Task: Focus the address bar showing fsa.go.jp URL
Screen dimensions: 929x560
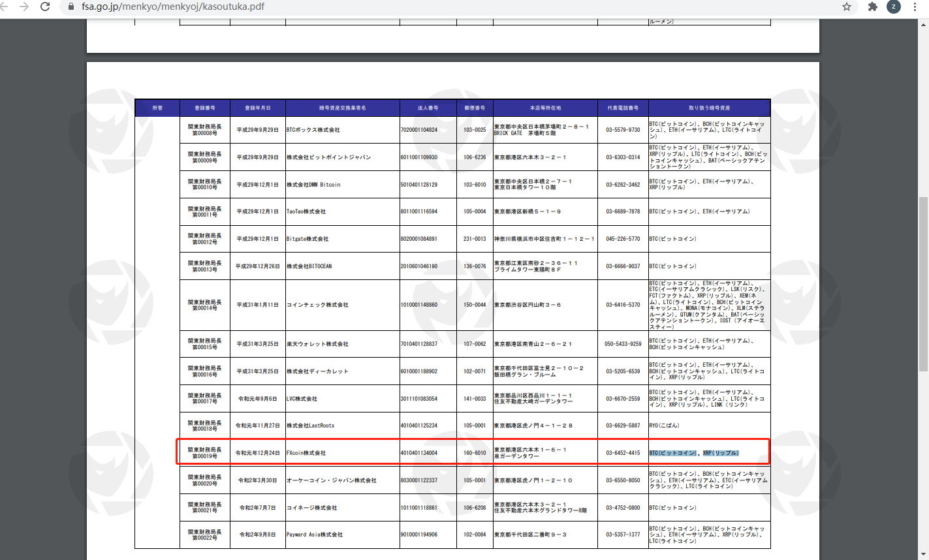Action: (x=392, y=7)
